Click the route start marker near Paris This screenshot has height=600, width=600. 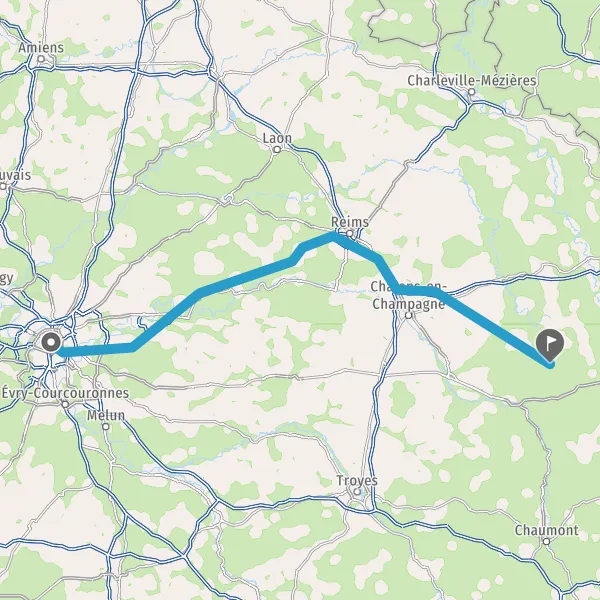[x=51, y=342]
